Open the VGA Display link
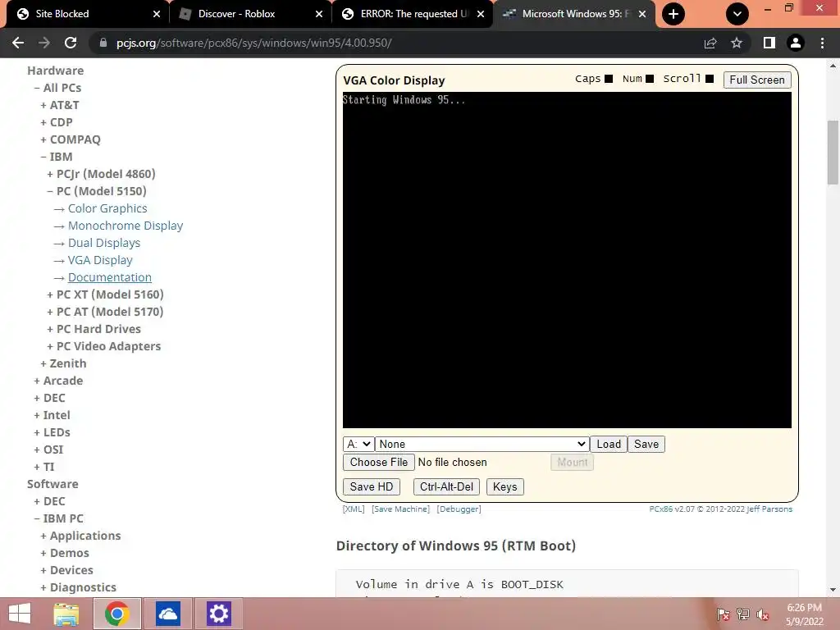Image resolution: width=840 pixels, height=630 pixels. 100,260
